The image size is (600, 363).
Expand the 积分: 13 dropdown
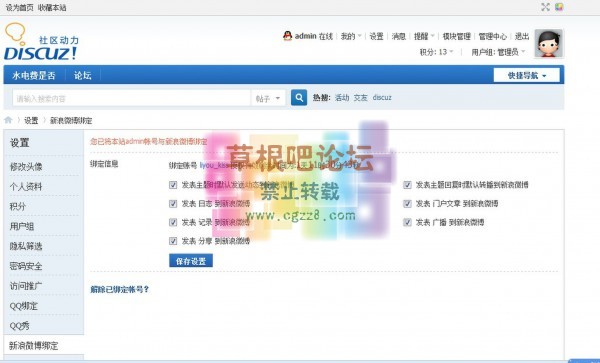click(x=436, y=52)
